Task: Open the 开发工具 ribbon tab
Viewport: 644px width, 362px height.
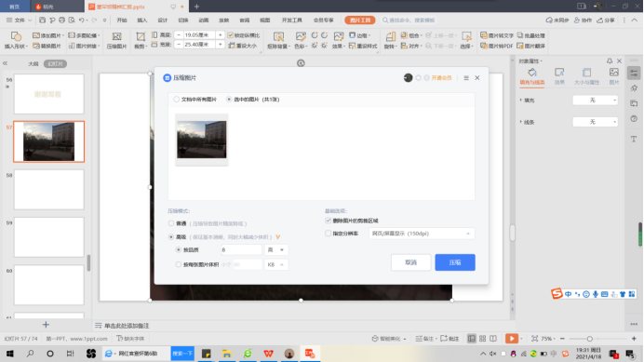Action: coord(292,20)
